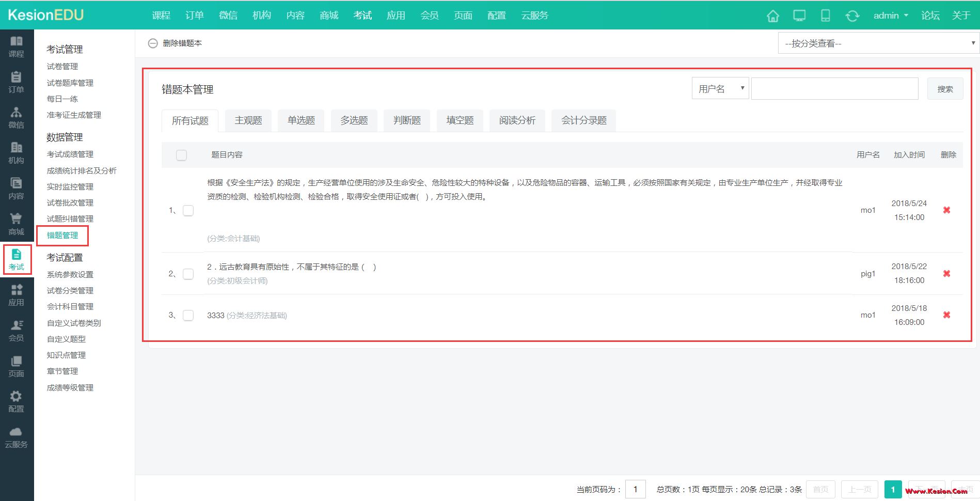Check the box for question 1
The width and height of the screenshot is (980, 501).
tap(188, 210)
